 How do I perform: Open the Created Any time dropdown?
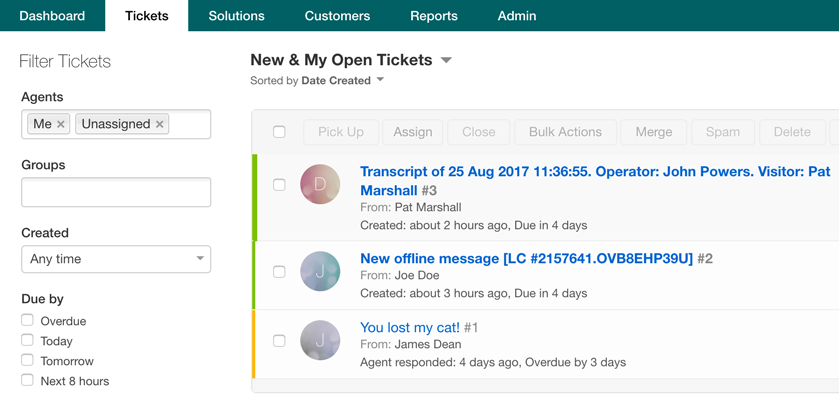[116, 259]
